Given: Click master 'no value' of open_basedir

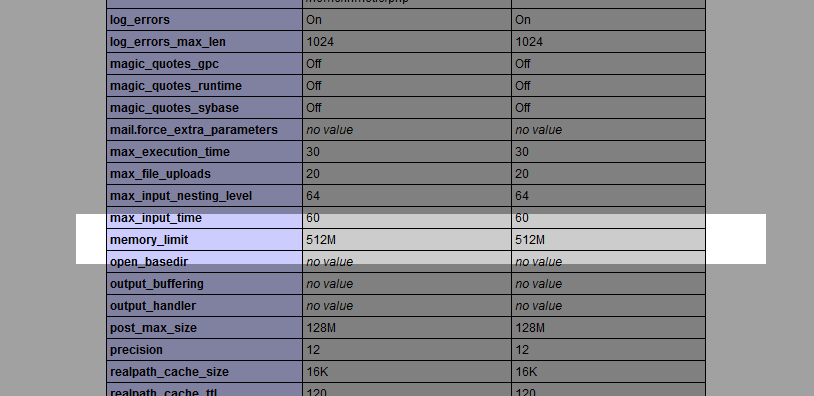Looking at the screenshot, I should click(539, 262).
